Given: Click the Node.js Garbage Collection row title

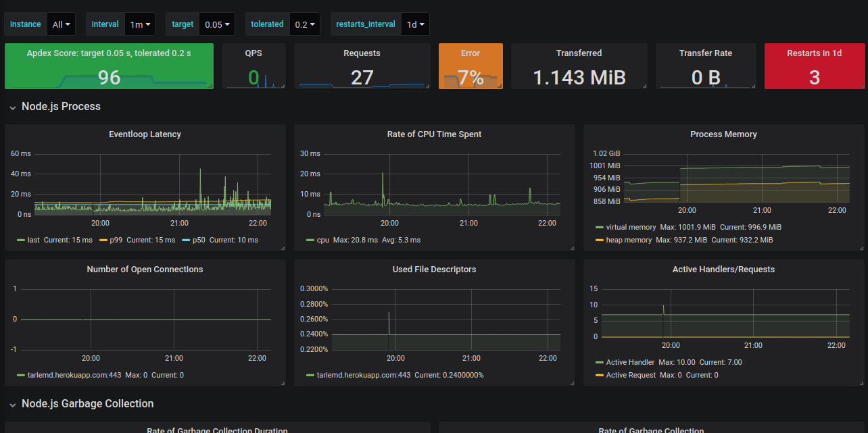Looking at the screenshot, I should point(88,404).
